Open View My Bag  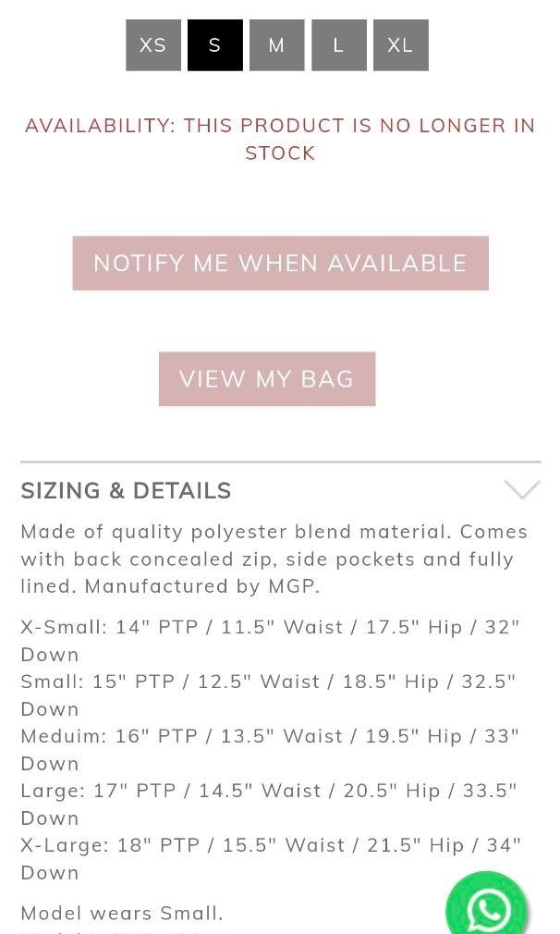[x=267, y=379]
